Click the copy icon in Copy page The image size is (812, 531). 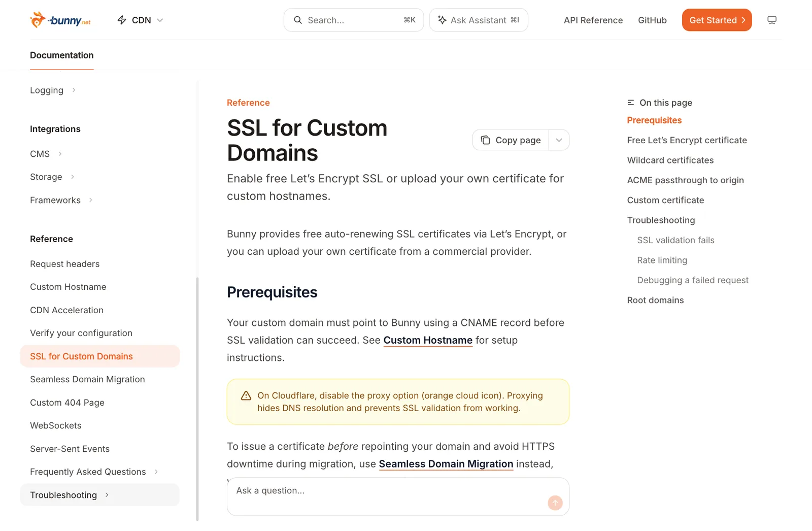[x=485, y=140]
